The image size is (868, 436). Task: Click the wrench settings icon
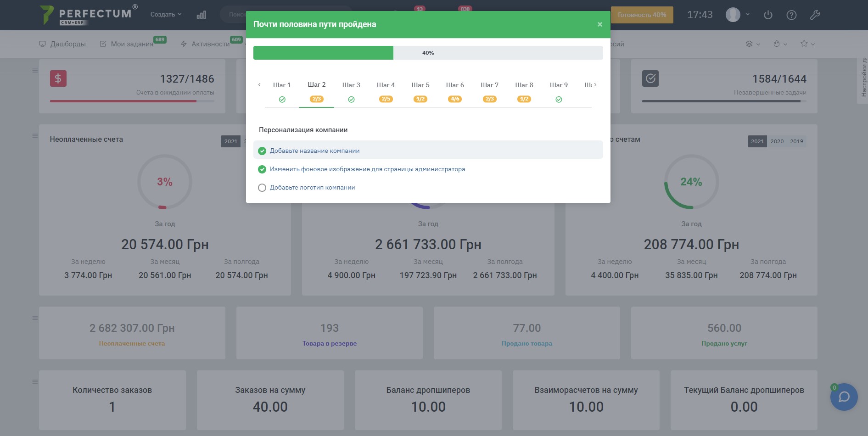815,15
